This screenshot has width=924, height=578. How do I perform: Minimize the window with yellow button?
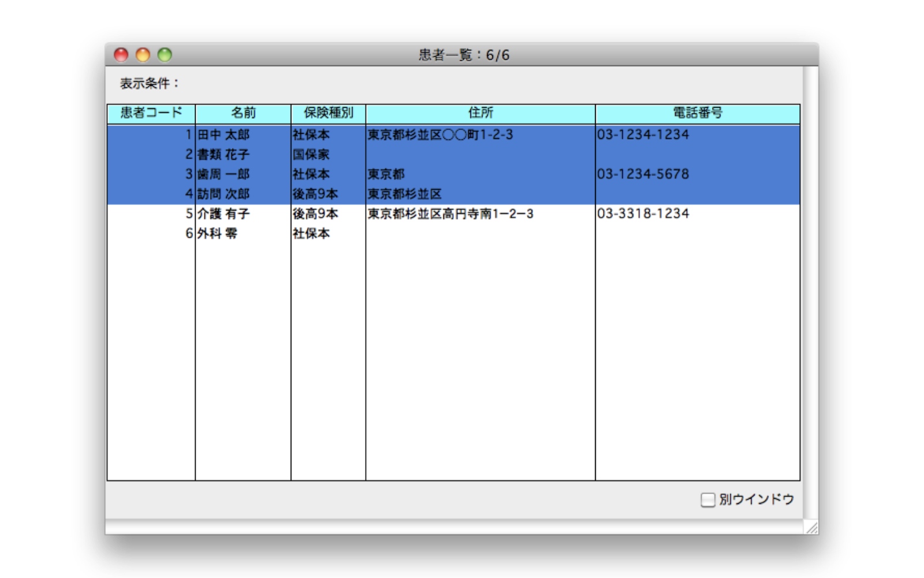click(x=143, y=55)
